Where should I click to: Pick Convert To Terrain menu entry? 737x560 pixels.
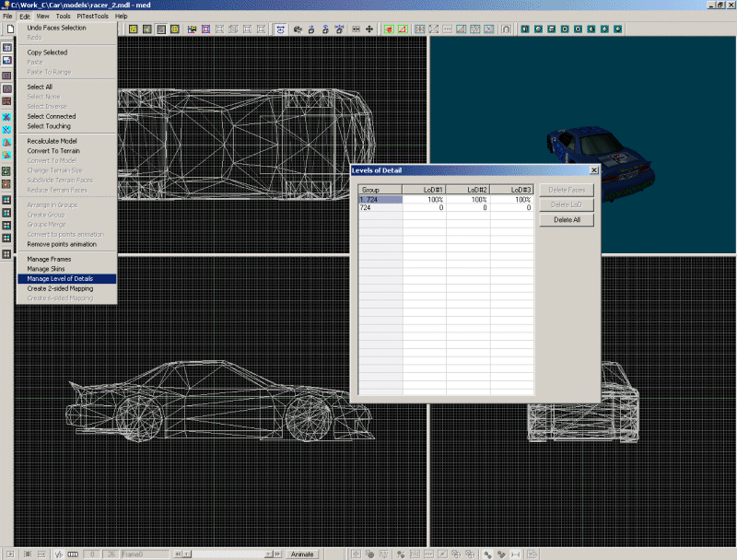[54, 150]
